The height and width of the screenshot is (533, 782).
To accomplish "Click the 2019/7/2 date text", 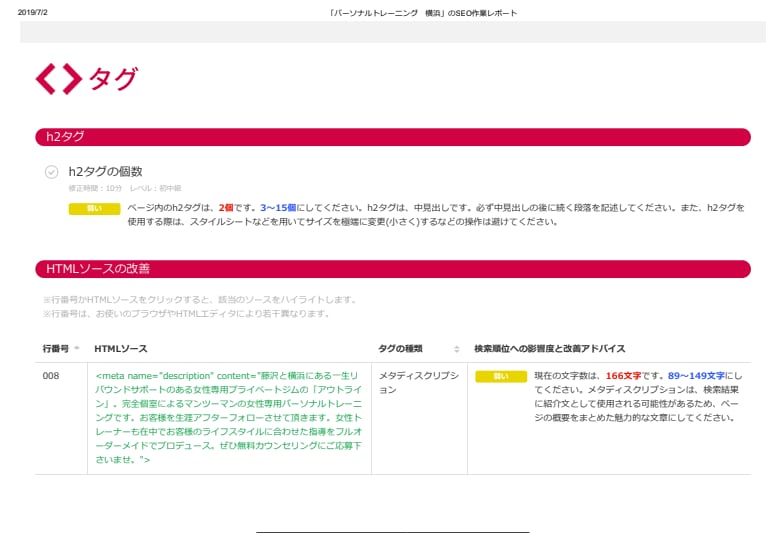I will [x=32, y=12].
